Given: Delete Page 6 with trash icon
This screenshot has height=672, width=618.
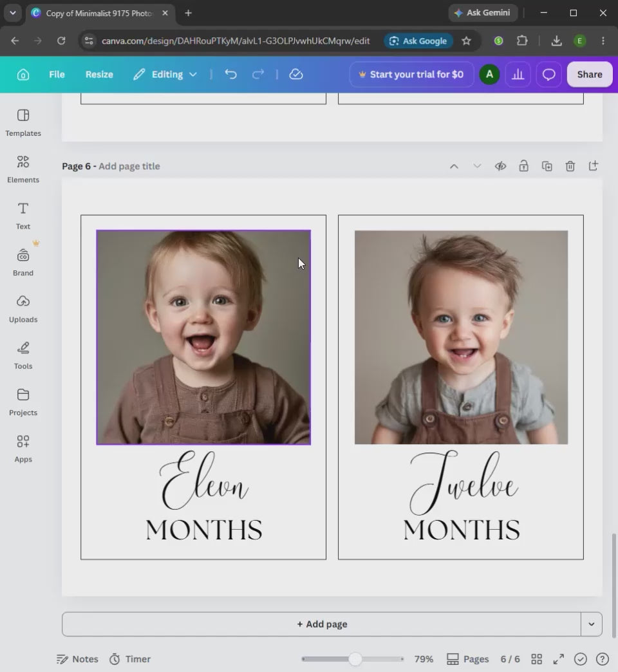Looking at the screenshot, I should point(570,166).
